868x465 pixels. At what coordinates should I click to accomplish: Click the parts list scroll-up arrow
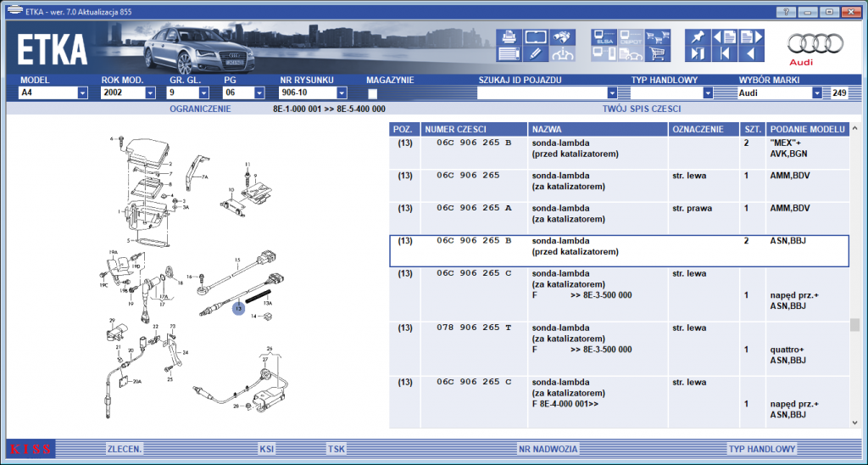click(856, 129)
